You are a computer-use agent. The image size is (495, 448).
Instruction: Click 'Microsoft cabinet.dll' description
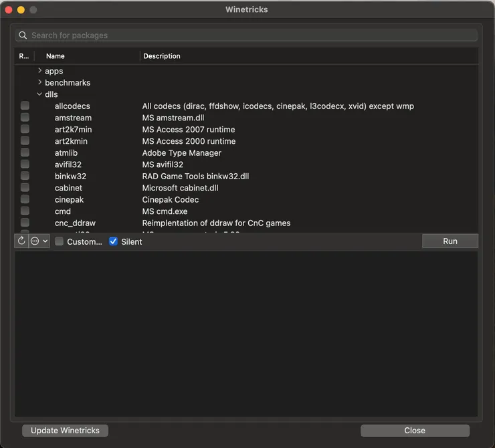coord(180,188)
